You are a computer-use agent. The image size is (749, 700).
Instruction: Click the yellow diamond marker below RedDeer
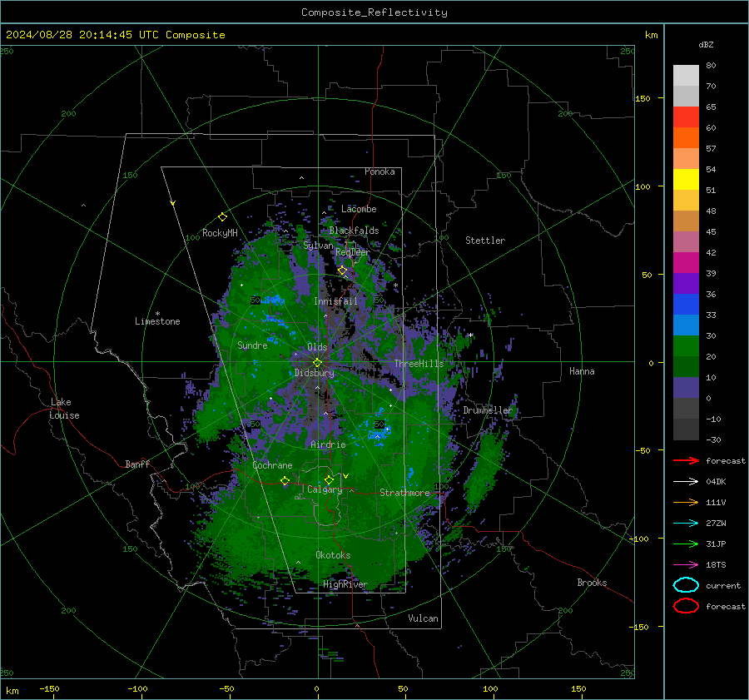point(342,271)
